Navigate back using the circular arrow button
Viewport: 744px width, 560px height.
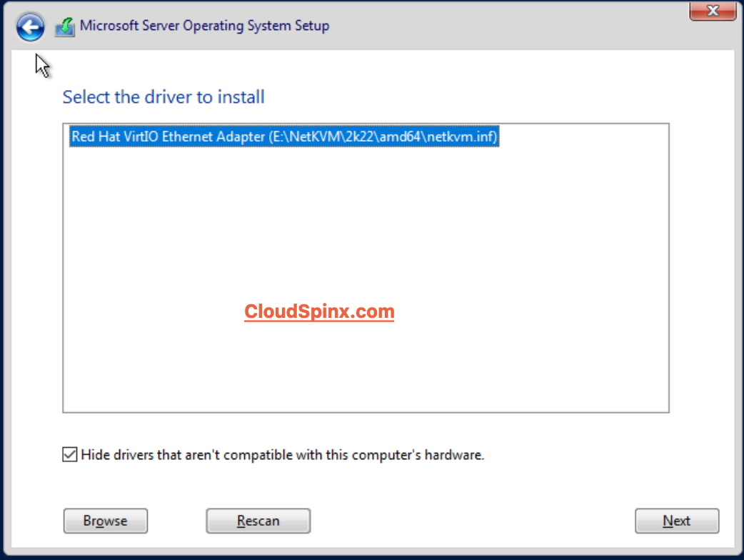coord(30,26)
